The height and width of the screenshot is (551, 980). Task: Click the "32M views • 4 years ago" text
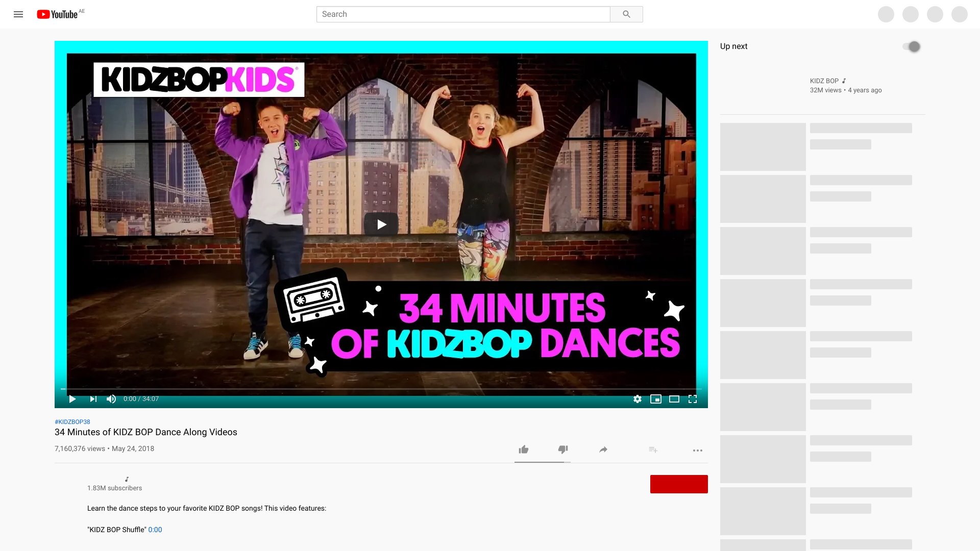tap(846, 90)
